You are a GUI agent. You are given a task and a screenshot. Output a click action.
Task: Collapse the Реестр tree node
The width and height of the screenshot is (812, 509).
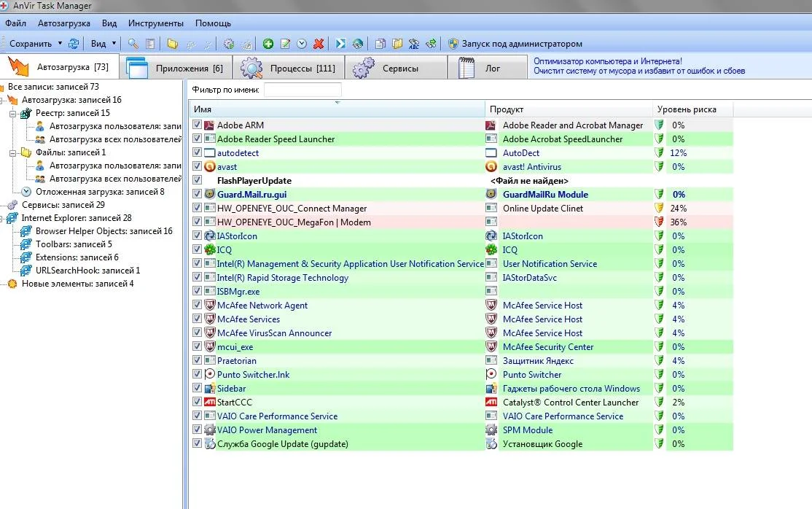point(12,113)
